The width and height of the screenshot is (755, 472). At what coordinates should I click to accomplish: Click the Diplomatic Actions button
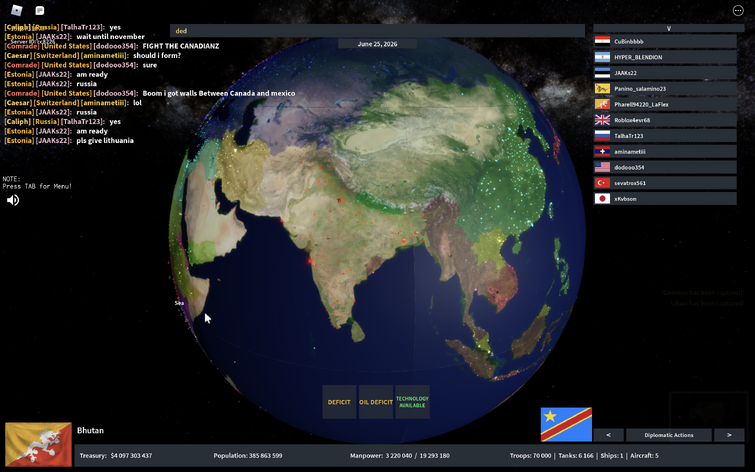[669, 435]
